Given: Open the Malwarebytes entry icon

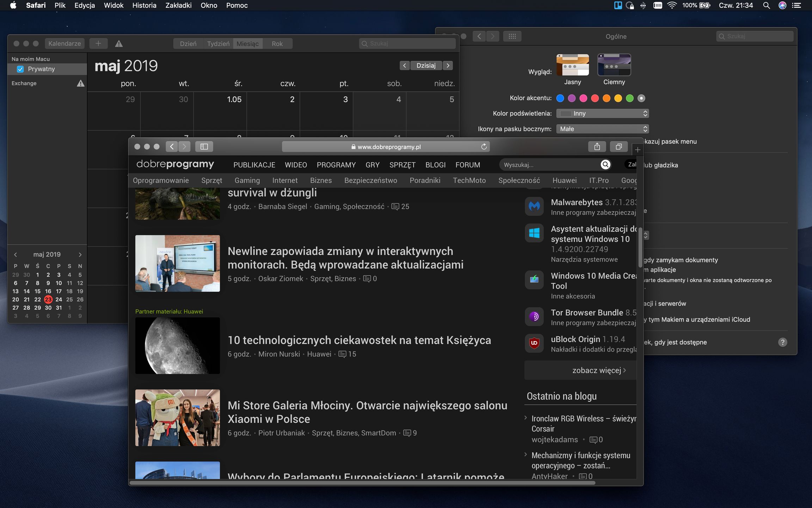Looking at the screenshot, I should coord(534,206).
